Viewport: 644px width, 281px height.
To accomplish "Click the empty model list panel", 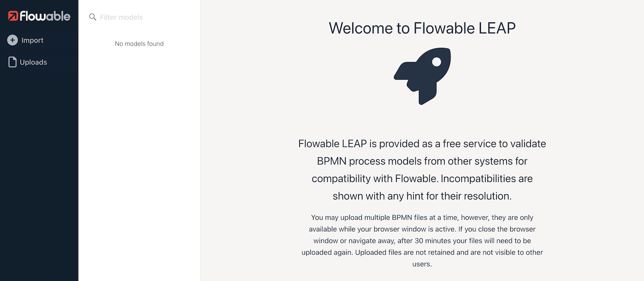I will tap(139, 134).
